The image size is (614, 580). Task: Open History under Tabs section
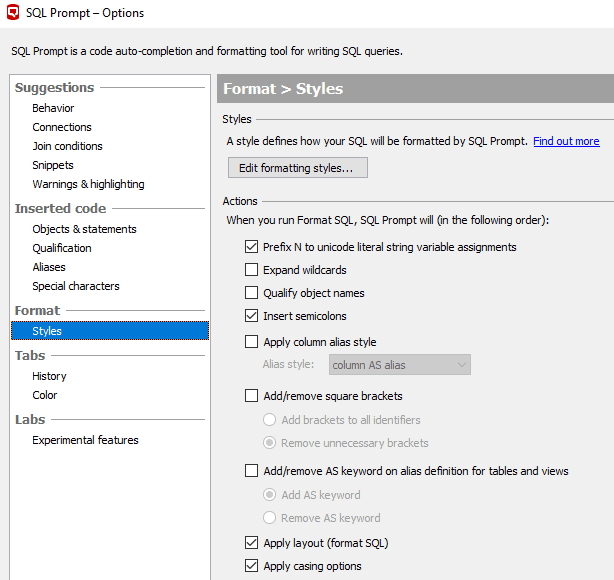[49, 376]
